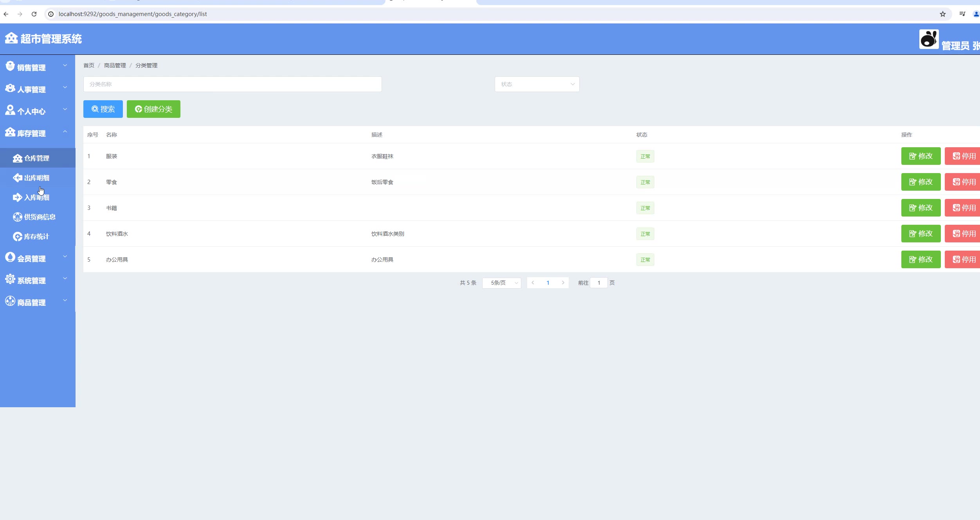The height and width of the screenshot is (520, 980).
Task: Expand 商品管理 menu chevron
Action: coord(65,301)
